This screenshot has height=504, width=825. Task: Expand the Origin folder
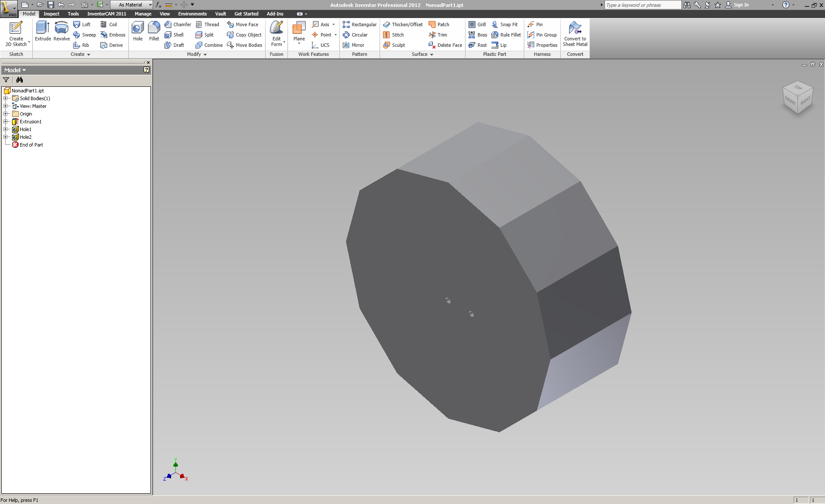click(6, 114)
